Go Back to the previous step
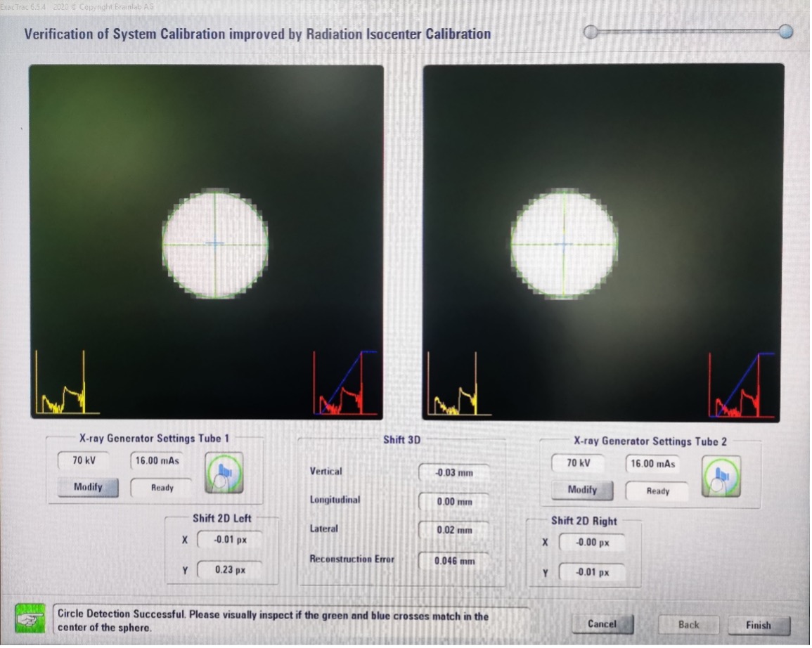The image size is (812, 648). pos(688,625)
